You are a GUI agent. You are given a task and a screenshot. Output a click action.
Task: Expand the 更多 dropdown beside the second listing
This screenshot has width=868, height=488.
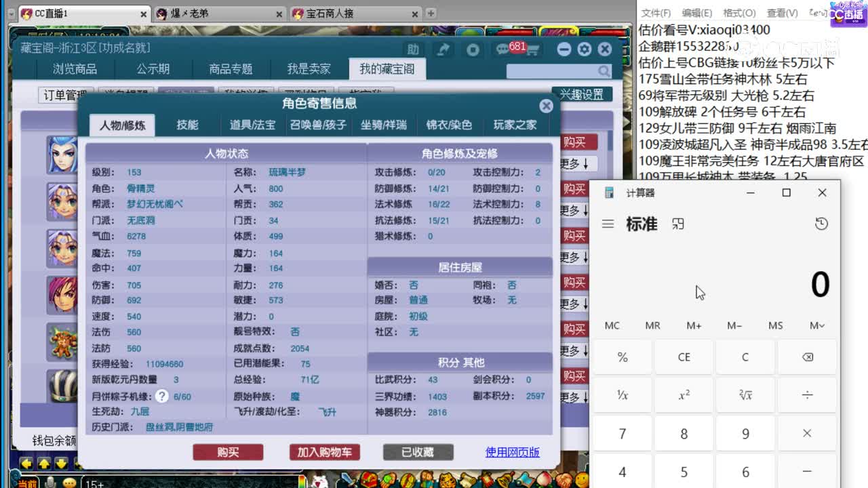pos(573,210)
